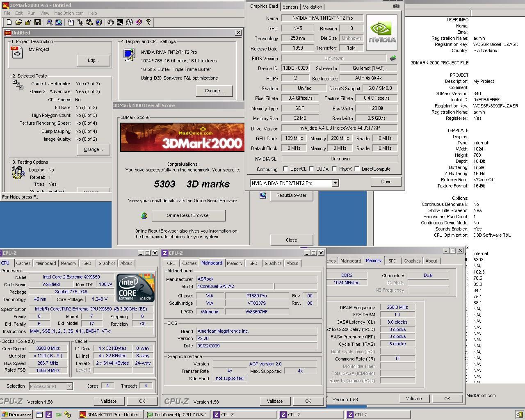Screen dimensions: 525x420
Task: Open the Help menu in 3DMark2000
Action: [93, 13]
